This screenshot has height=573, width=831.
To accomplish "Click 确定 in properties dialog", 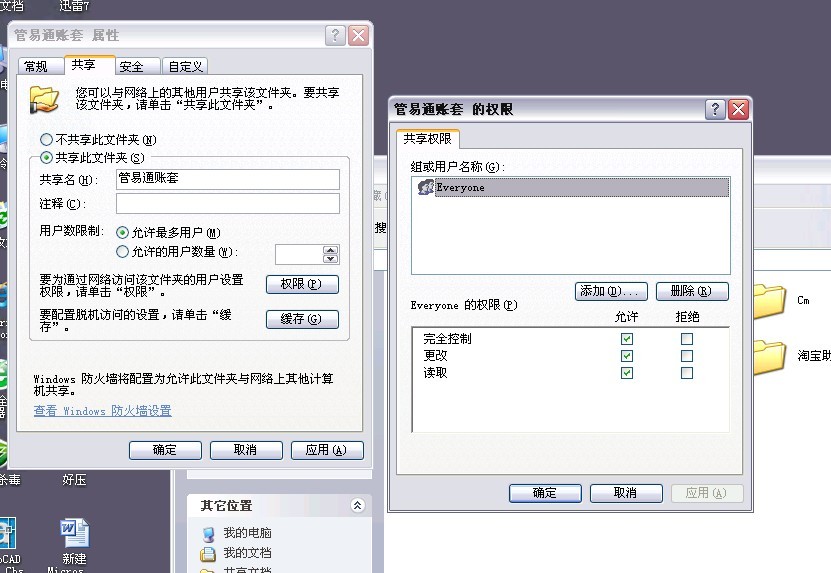I will click(x=165, y=450).
